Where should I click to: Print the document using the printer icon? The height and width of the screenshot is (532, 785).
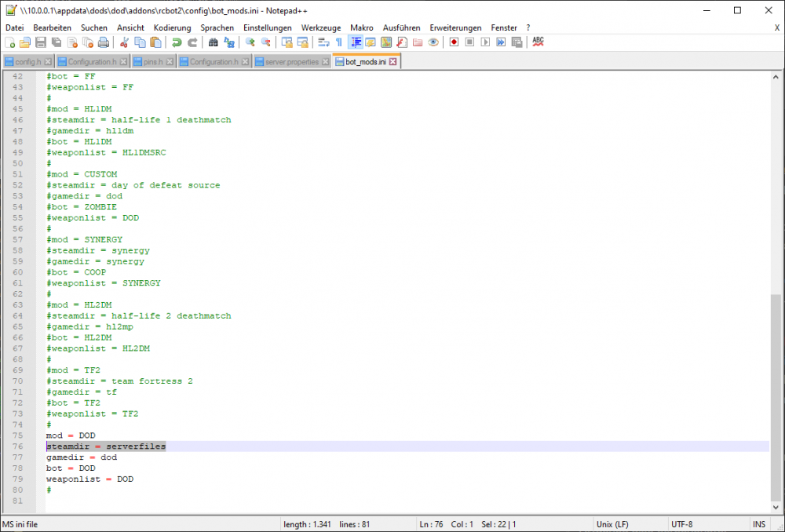pyautogui.click(x=104, y=42)
